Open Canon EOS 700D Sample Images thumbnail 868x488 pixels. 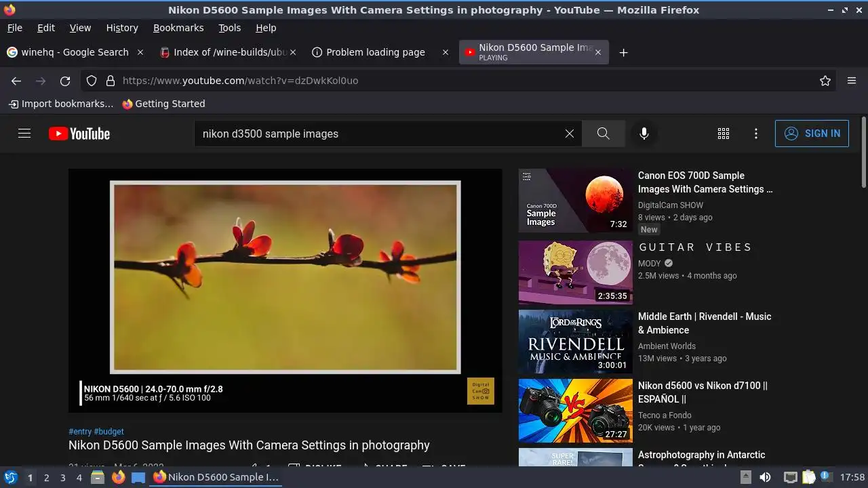click(576, 201)
